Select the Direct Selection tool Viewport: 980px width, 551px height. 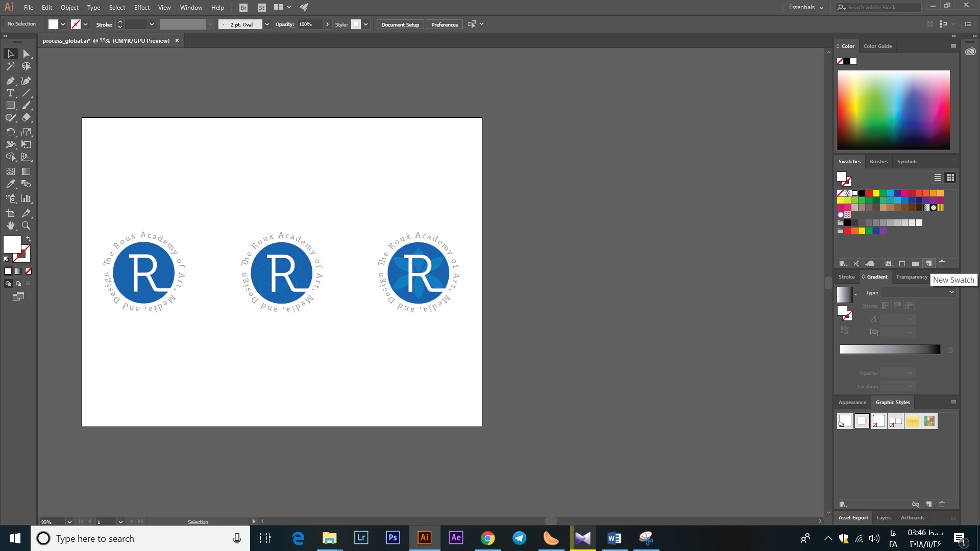[x=26, y=54]
